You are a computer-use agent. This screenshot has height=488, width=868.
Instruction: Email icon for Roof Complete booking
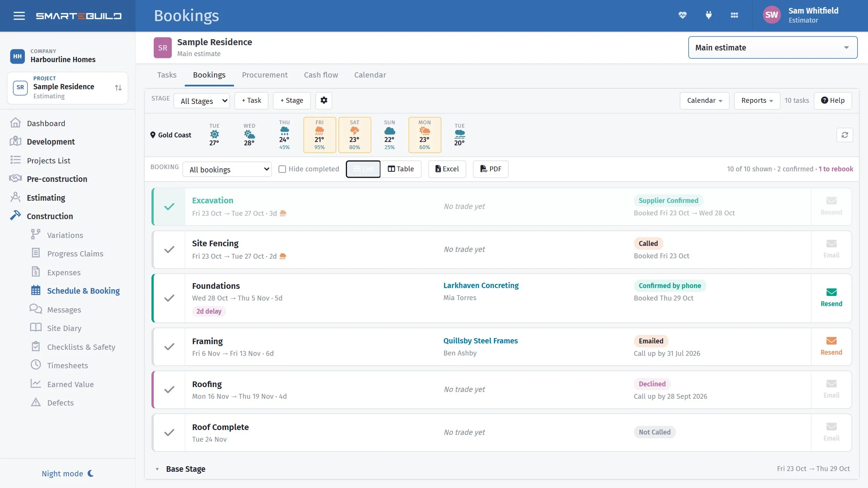pos(831,427)
